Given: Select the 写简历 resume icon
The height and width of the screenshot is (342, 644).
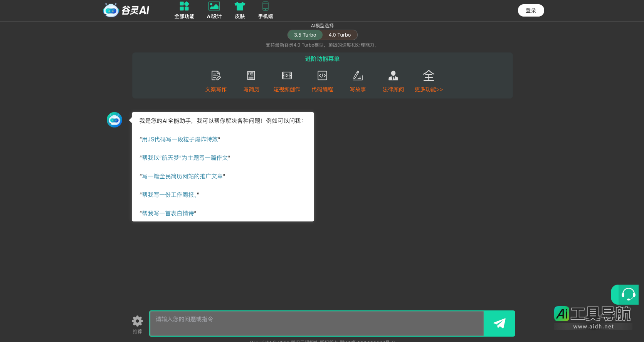Looking at the screenshot, I should coord(251,76).
